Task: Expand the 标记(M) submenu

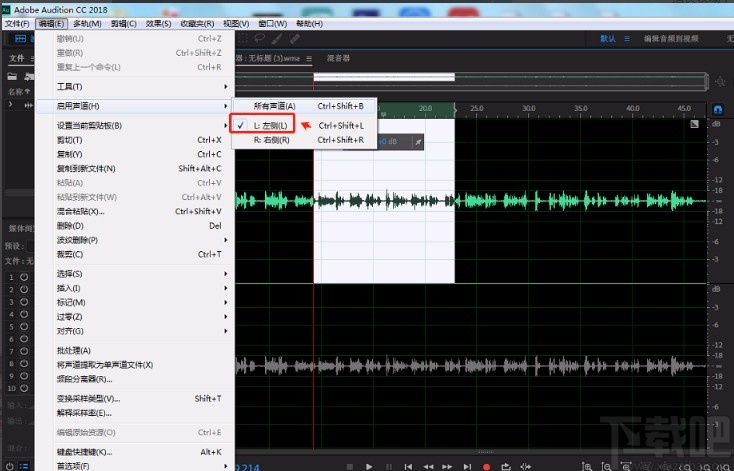Action: click(135, 302)
